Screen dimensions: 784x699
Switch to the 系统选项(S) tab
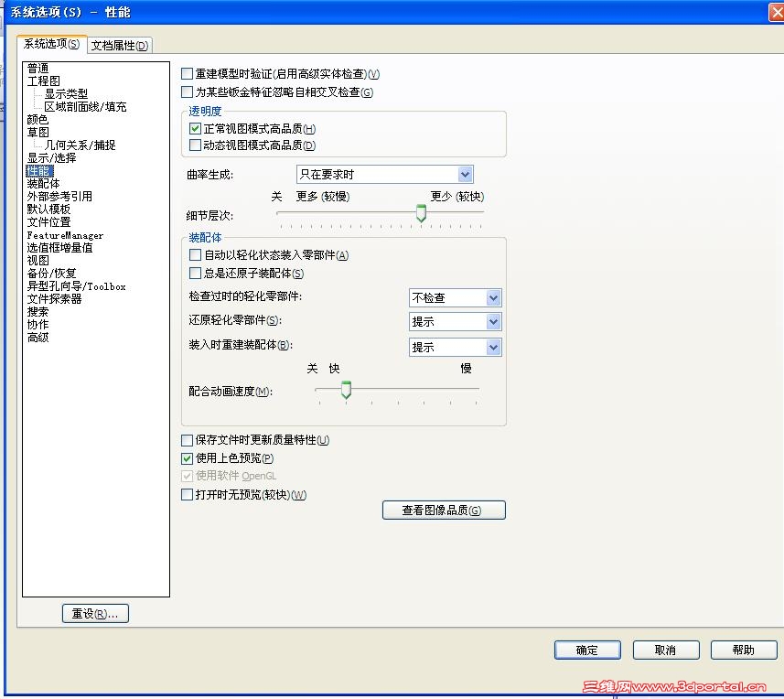point(51,44)
